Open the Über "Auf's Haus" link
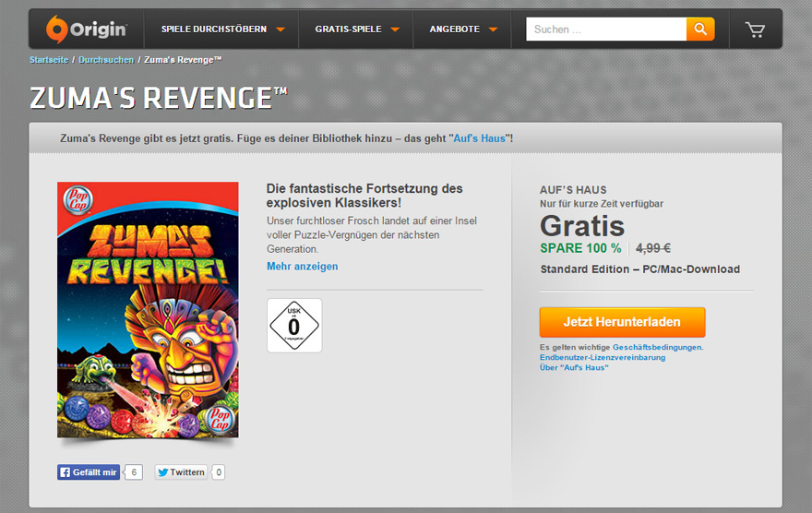Image resolution: width=812 pixels, height=513 pixels. (574, 367)
